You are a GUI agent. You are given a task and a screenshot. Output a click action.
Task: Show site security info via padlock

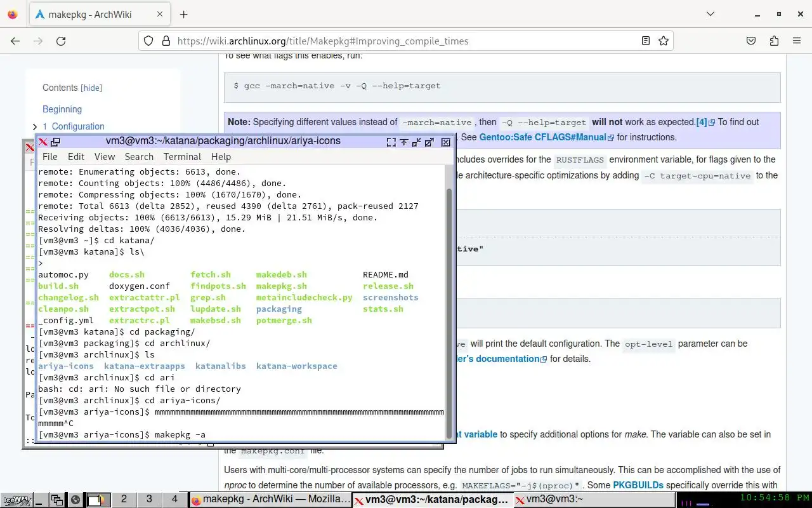point(166,41)
